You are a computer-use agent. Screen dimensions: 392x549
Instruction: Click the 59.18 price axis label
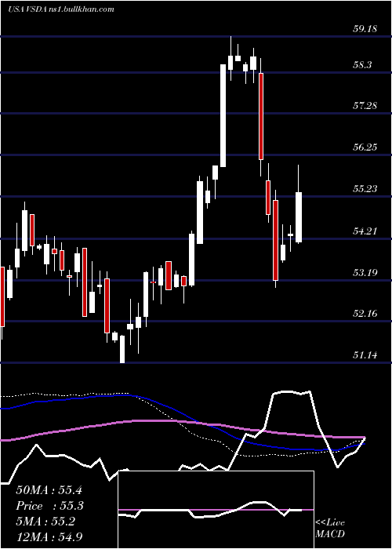(365, 29)
